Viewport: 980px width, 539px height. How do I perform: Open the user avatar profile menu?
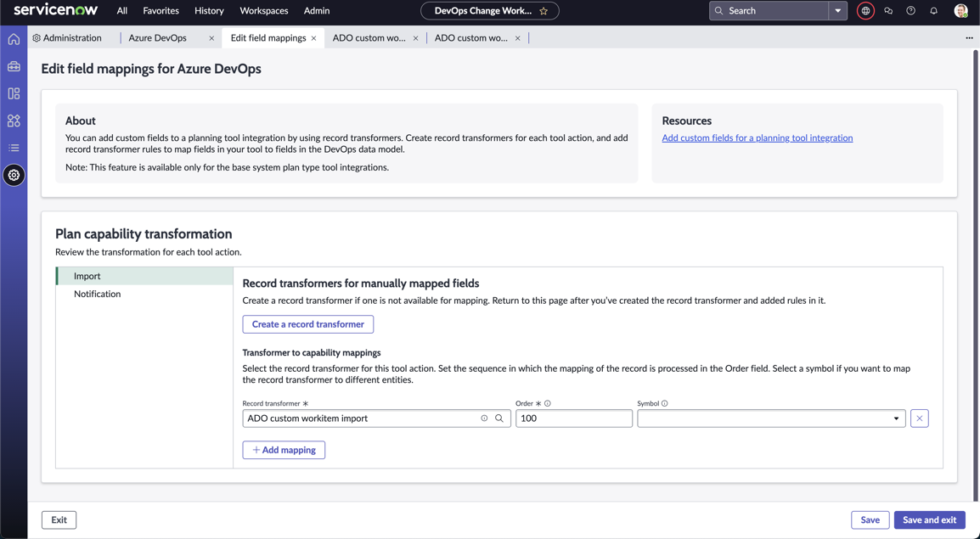coord(960,11)
